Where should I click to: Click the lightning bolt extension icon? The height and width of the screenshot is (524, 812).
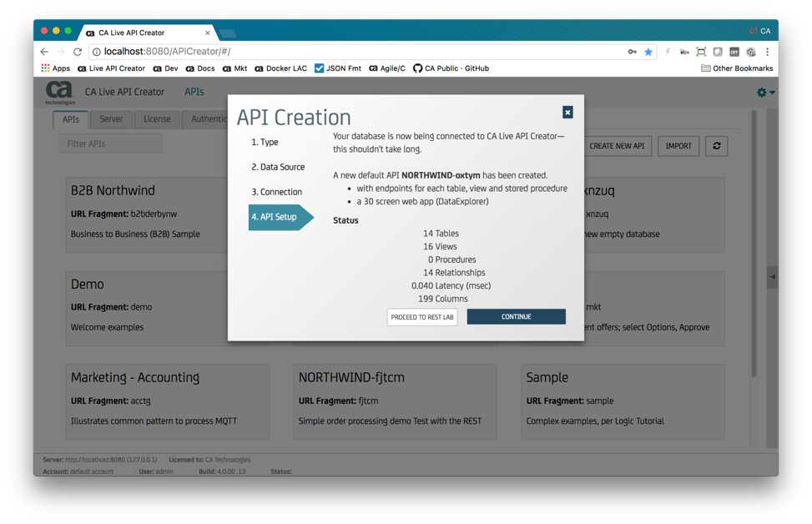[668, 52]
